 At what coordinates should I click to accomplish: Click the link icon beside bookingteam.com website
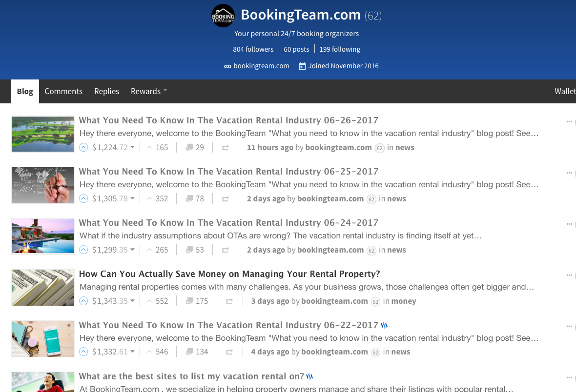click(x=227, y=66)
